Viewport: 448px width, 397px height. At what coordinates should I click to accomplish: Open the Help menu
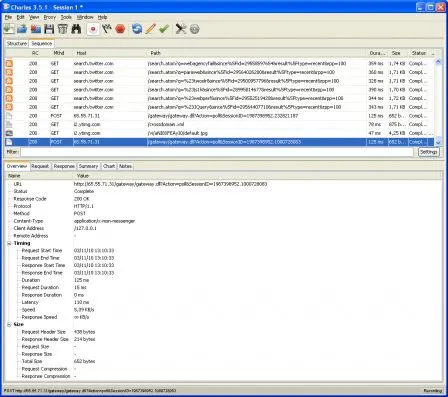(102, 17)
